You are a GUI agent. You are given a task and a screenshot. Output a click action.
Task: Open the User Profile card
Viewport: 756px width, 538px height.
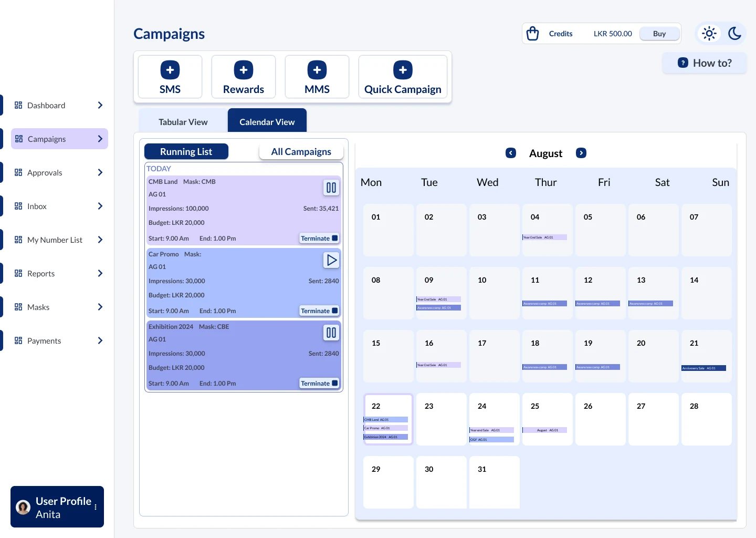[57, 507]
